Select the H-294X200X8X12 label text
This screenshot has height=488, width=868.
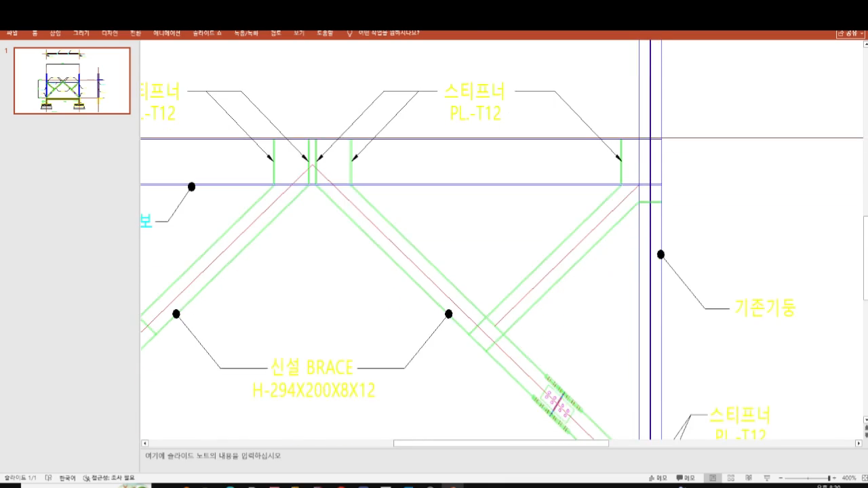(x=313, y=390)
